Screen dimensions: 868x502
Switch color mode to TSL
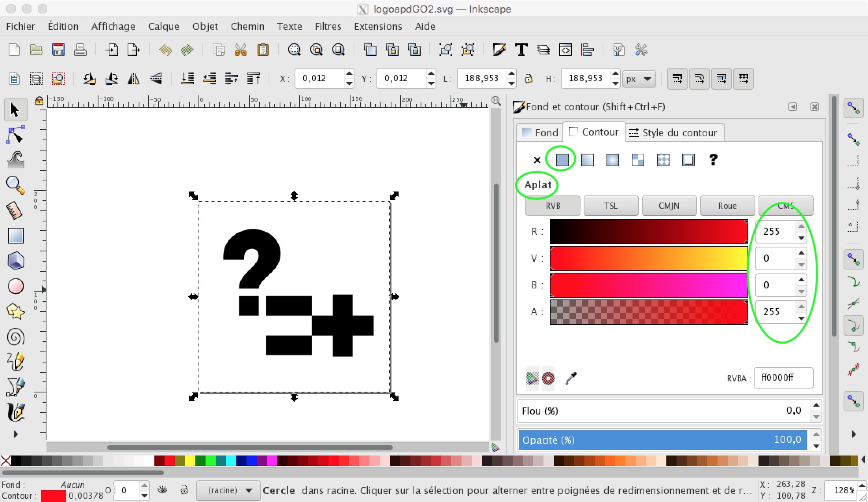(x=611, y=206)
